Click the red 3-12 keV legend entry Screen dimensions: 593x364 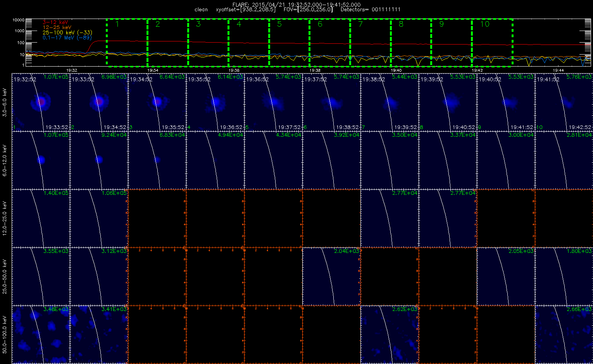55,22
